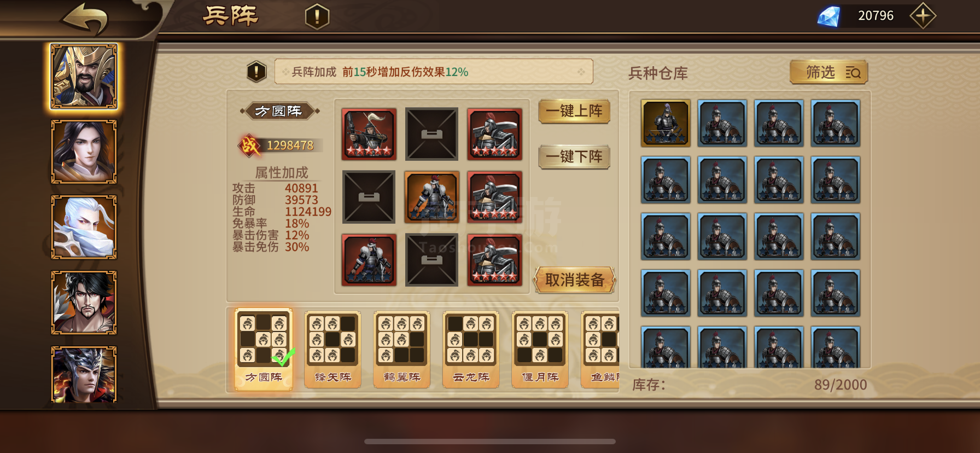Select the checked 方圆阵 formation

pyautogui.click(x=264, y=349)
